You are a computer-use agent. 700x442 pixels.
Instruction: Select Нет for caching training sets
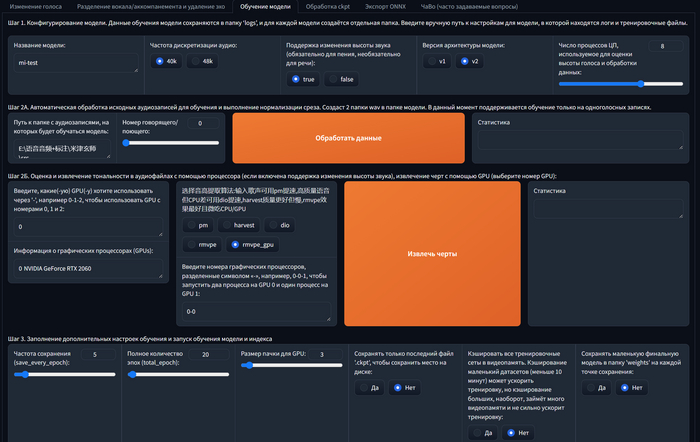(518, 433)
